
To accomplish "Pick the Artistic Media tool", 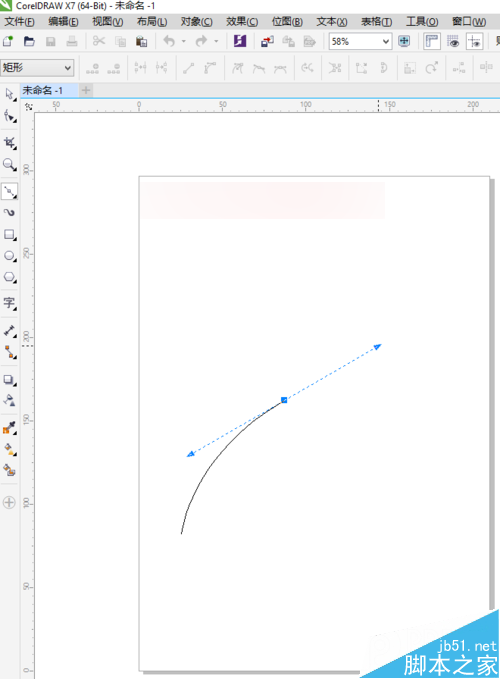I will point(10,213).
